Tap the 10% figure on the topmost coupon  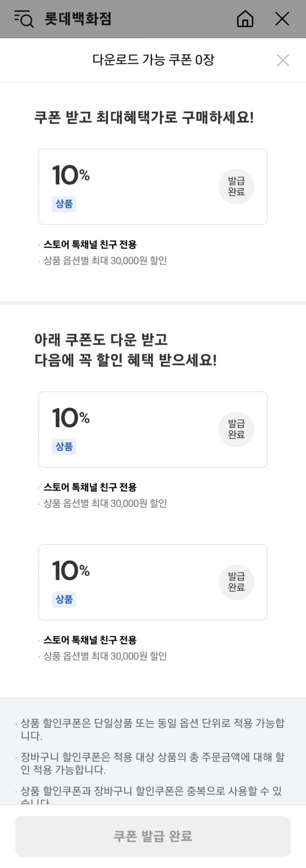(71, 175)
